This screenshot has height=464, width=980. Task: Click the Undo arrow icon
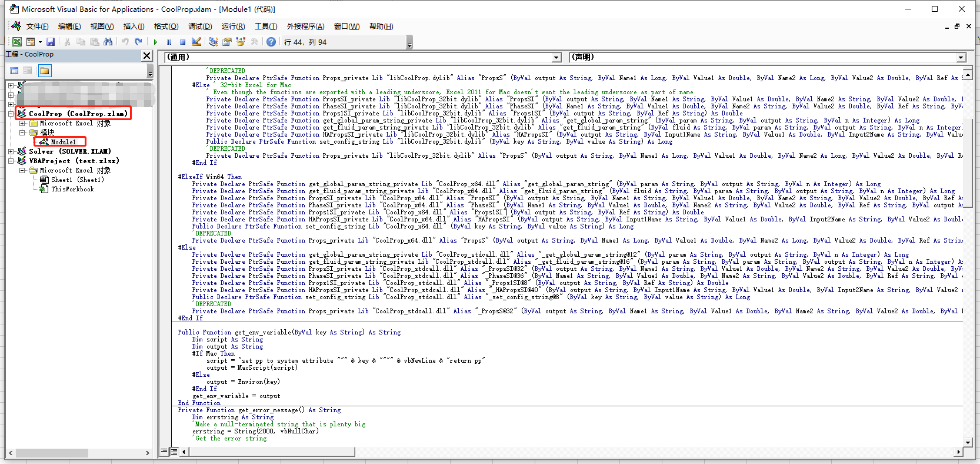click(x=125, y=42)
